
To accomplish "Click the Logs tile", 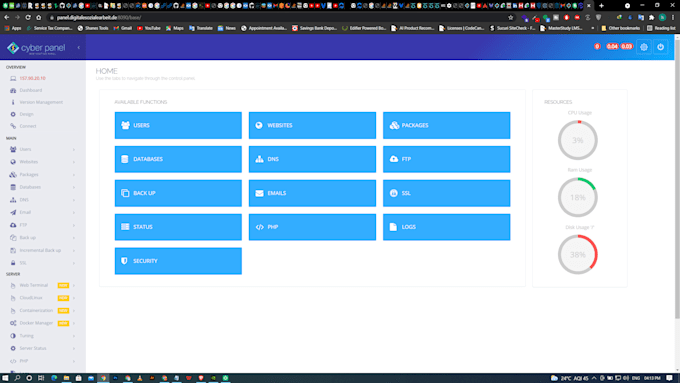I will tap(446, 227).
